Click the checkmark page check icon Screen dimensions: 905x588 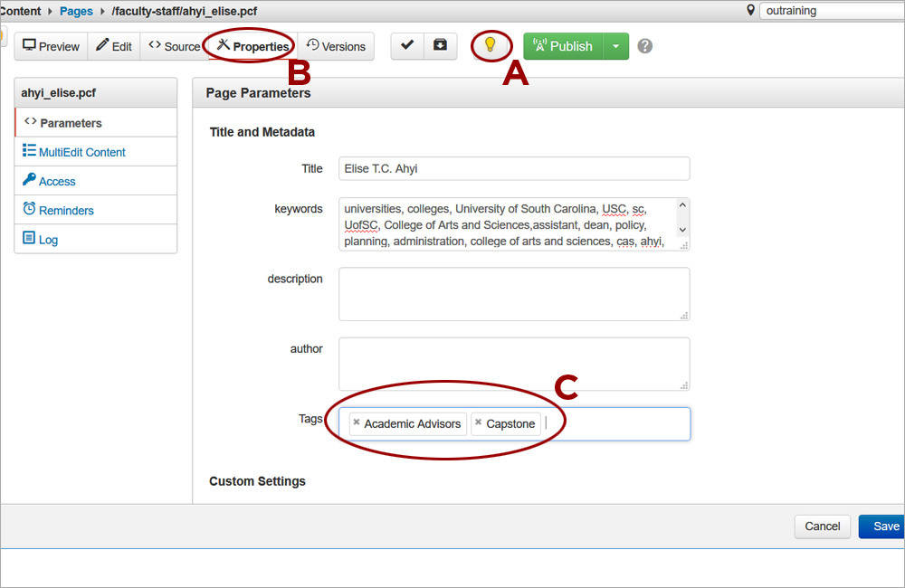tap(407, 45)
